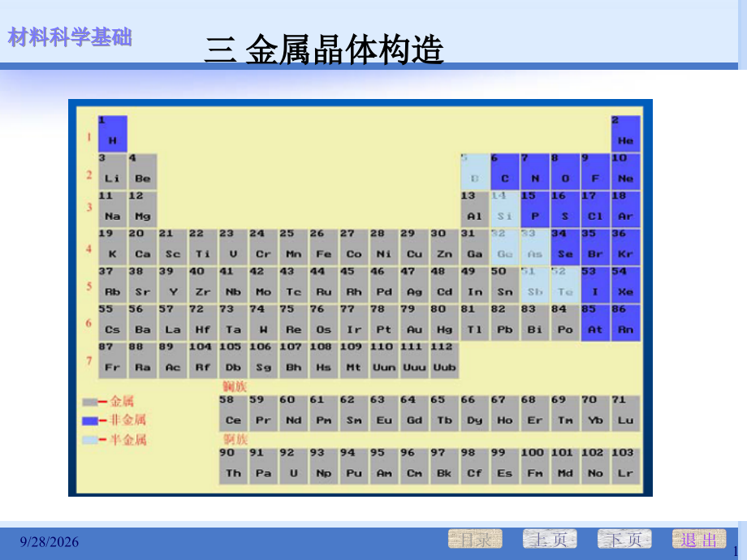The image size is (747, 560).
Task: Select the molybdenum Mo element cell
Action: [x=263, y=285]
